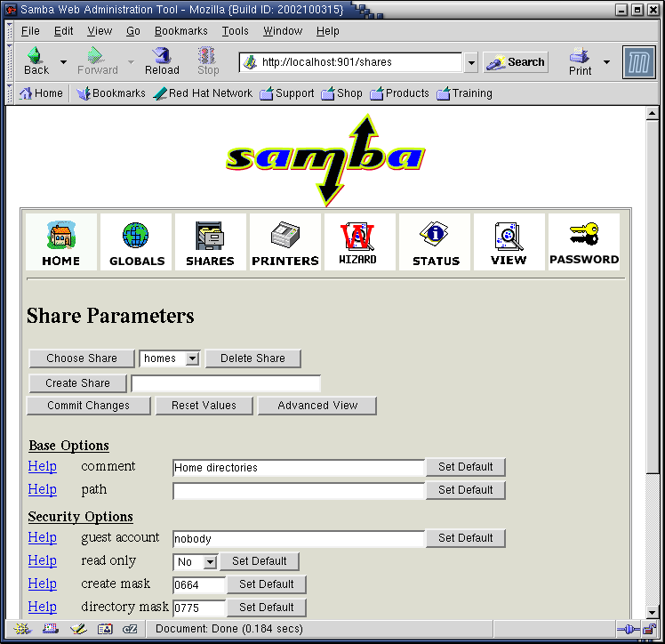Click Commit Changes button
This screenshot has height=644, width=665.
[x=88, y=406]
